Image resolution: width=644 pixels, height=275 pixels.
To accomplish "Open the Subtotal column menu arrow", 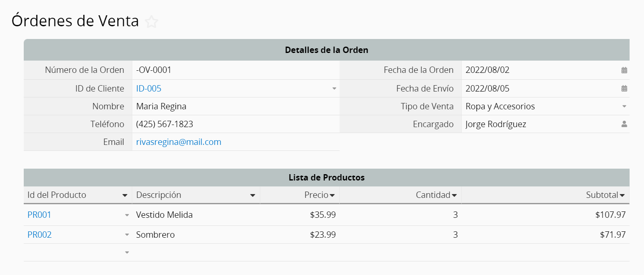I will click(622, 195).
